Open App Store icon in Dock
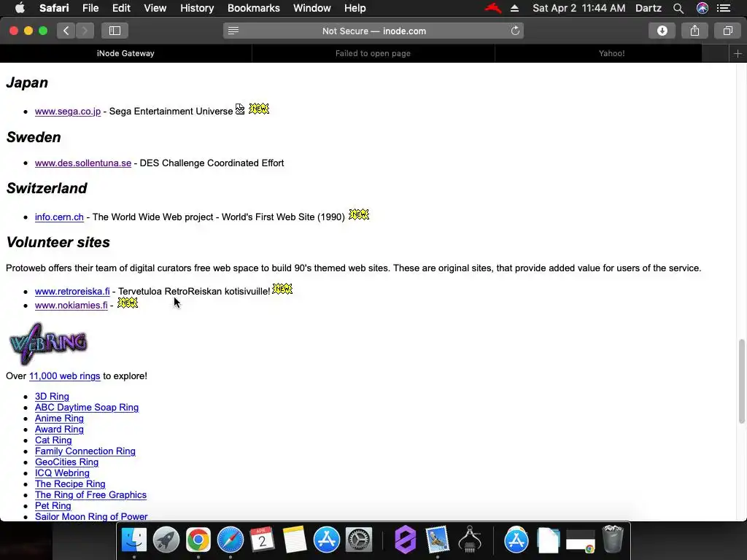Image resolution: width=747 pixels, height=560 pixels. tap(326, 540)
